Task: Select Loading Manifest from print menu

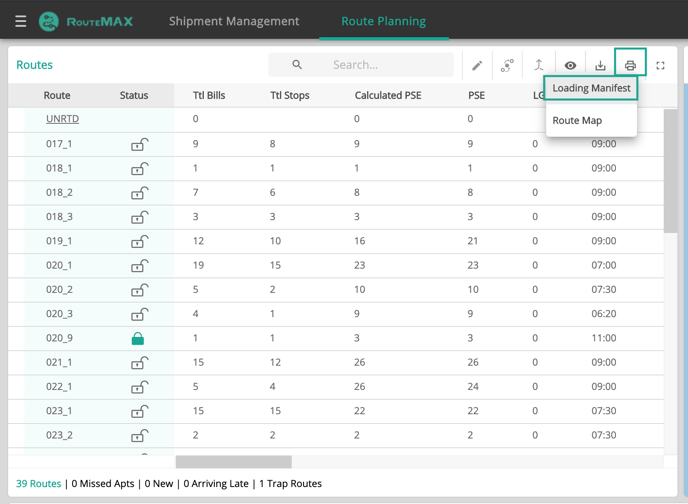Action: [591, 88]
